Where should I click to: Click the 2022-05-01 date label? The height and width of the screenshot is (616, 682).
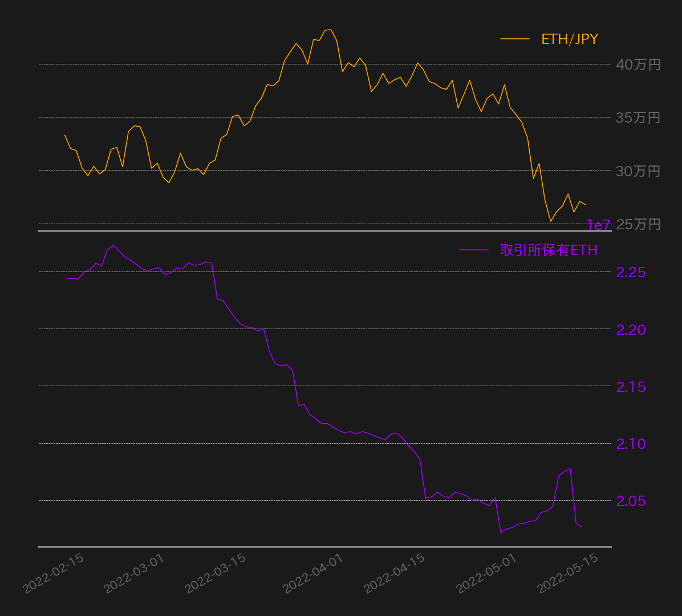(486, 573)
